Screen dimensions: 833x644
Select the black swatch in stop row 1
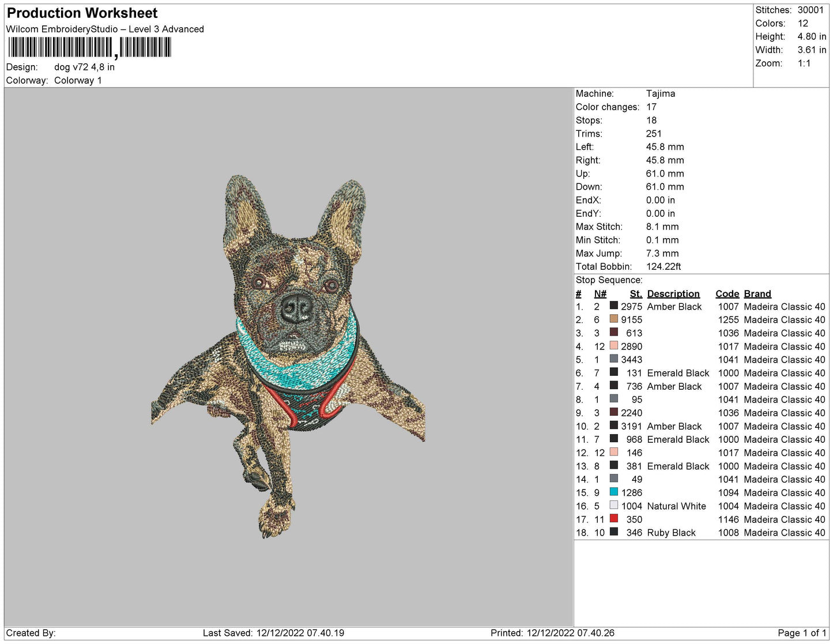614,306
